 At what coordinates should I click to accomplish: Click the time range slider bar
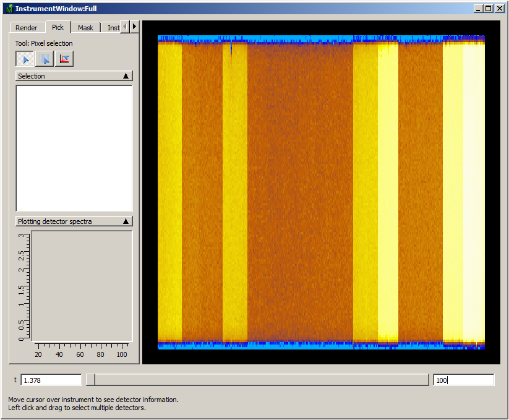point(260,380)
